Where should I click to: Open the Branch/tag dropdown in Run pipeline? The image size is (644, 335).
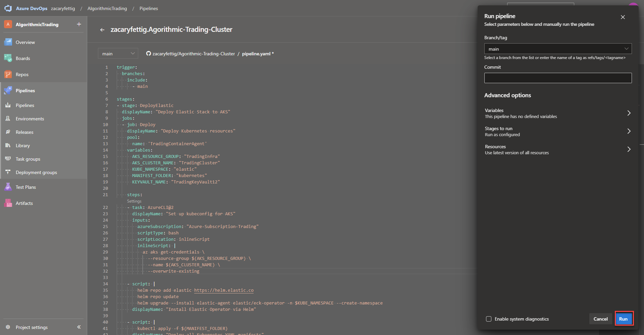[x=557, y=49]
